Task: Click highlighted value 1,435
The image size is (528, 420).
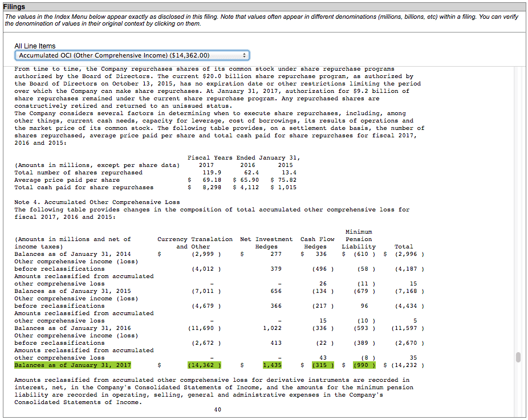Action: pyautogui.click(x=272, y=365)
